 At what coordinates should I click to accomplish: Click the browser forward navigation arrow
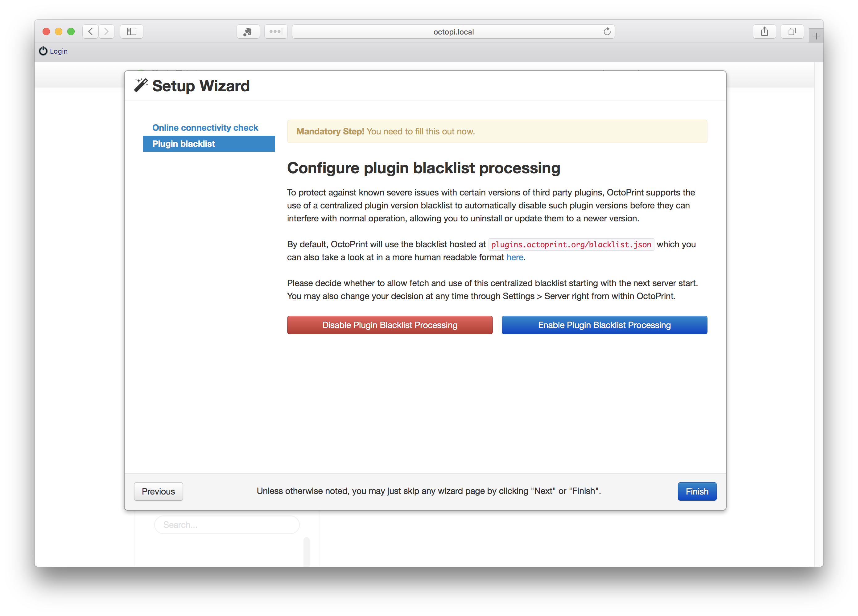pyautogui.click(x=107, y=31)
